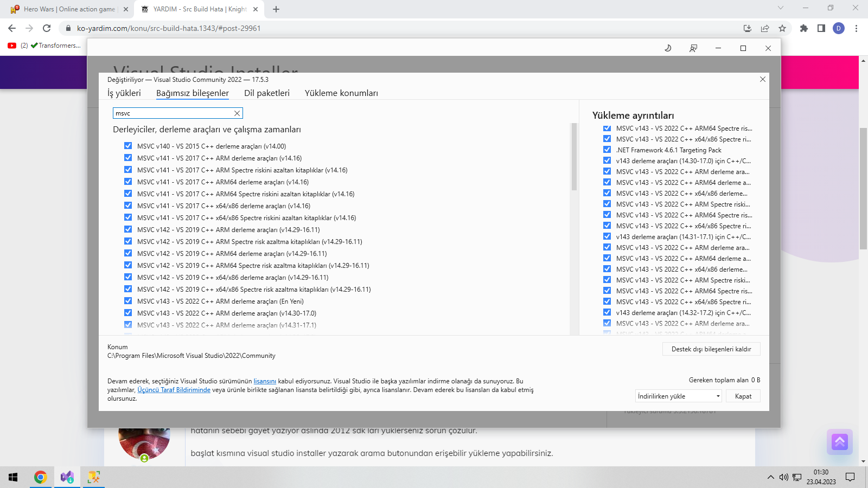This screenshot has width=868, height=488.
Task: Click the webpage vertical scrollbar thumb
Action: coord(864,190)
